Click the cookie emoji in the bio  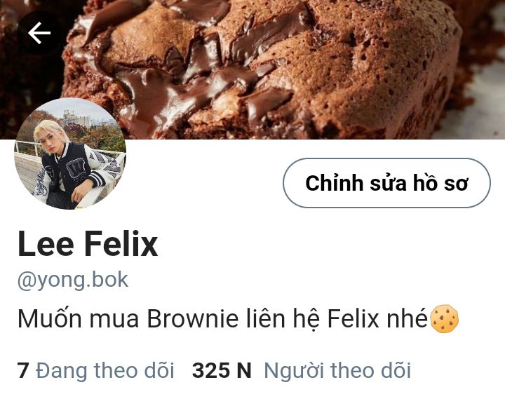pos(444,318)
